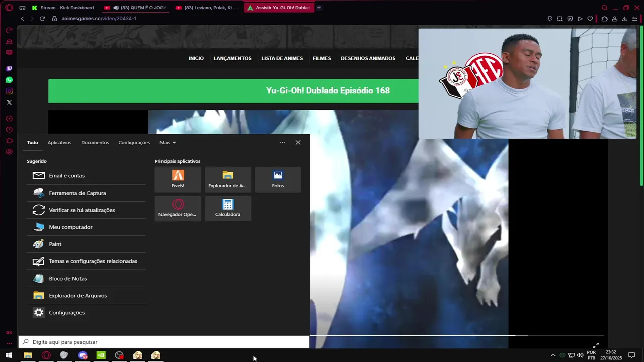Seek on the video progress bar

click(456, 335)
